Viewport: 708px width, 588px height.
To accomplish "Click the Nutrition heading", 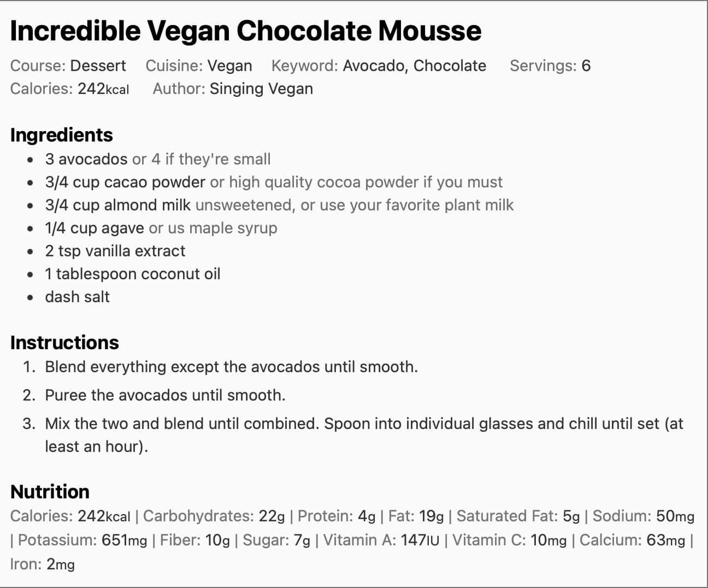I will [x=50, y=491].
